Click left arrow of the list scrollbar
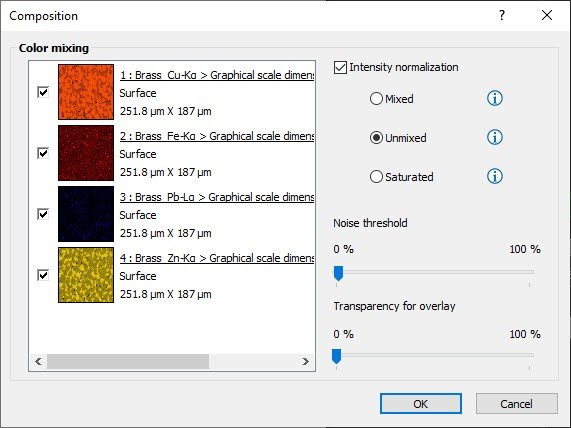 [x=38, y=361]
